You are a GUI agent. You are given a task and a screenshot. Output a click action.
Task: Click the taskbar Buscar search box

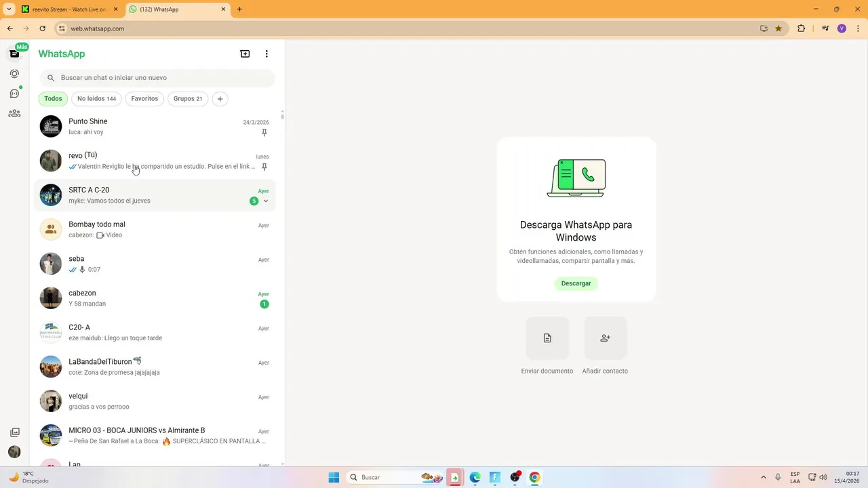396,477
